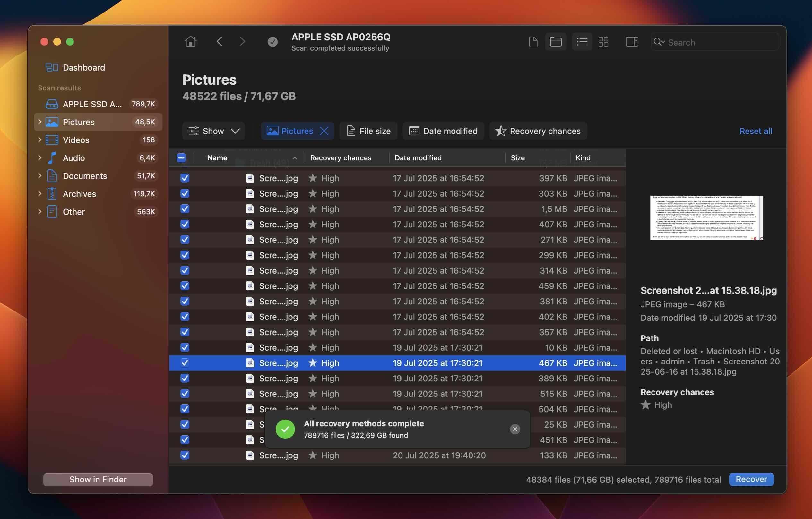Select list view icon
The height and width of the screenshot is (519, 812).
(x=582, y=42)
